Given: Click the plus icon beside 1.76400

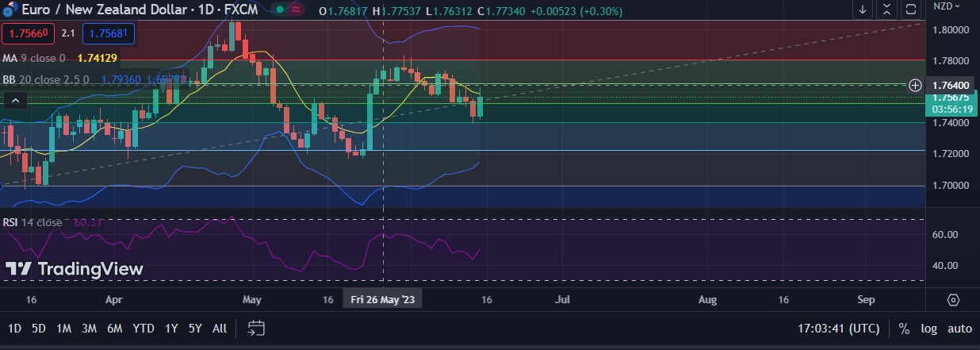Looking at the screenshot, I should pos(915,84).
